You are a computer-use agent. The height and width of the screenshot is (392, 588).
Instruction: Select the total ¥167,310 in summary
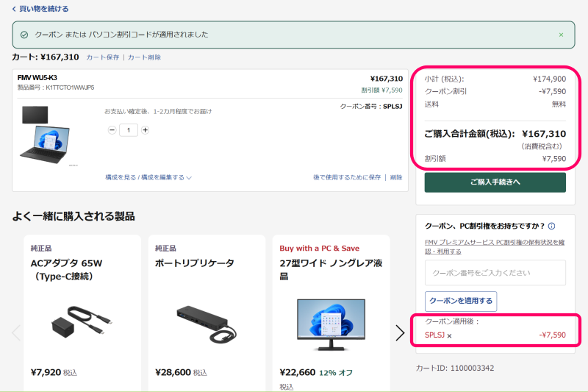point(544,134)
